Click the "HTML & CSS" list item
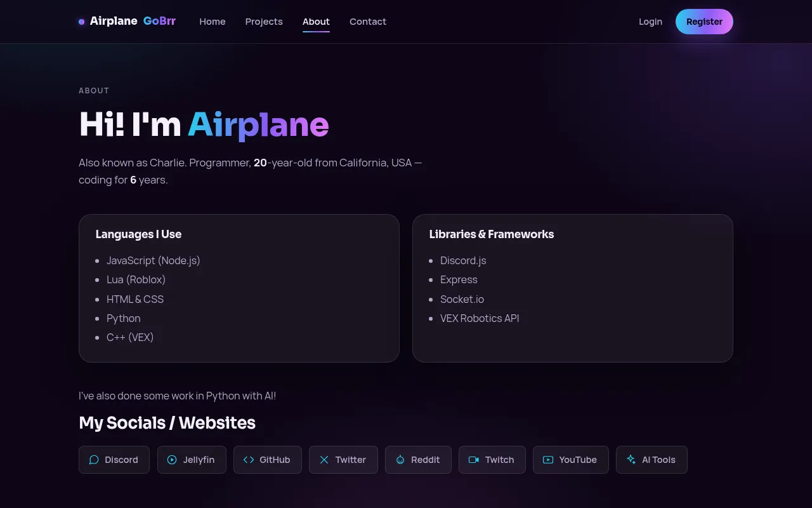The image size is (812, 508). tap(135, 299)
